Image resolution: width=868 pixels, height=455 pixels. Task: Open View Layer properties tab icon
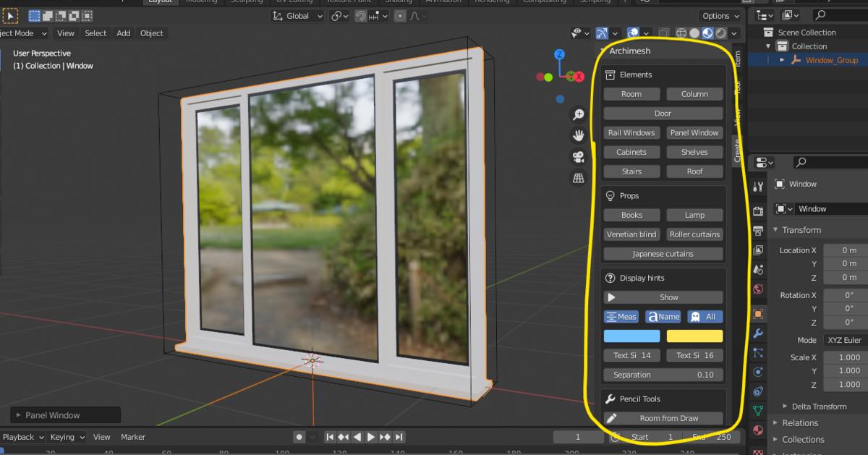(x=758, y=250)
